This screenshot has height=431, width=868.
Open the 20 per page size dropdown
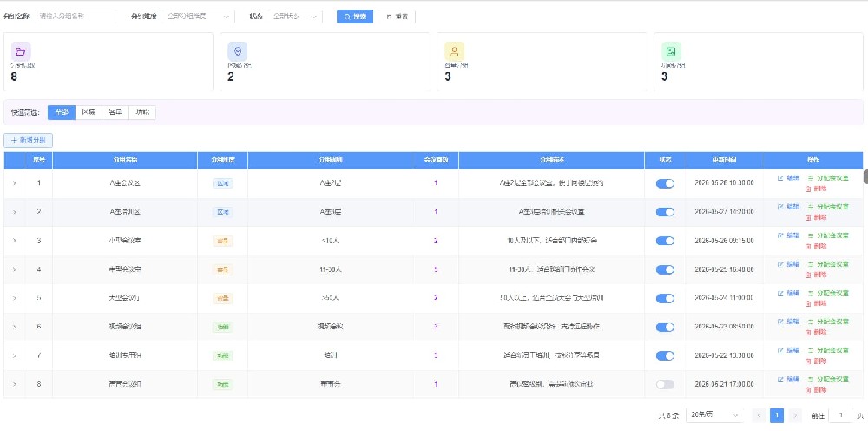click(714, 415)
